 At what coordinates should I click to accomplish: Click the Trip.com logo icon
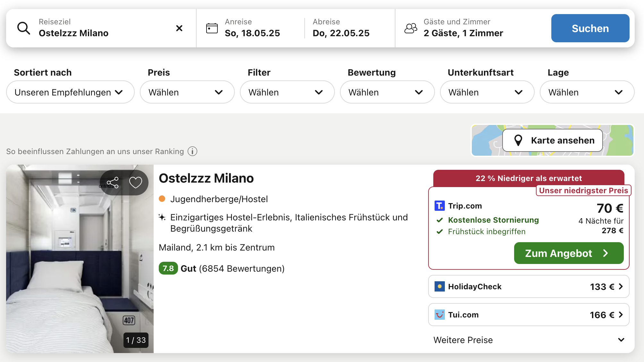[x=440, y=206]
